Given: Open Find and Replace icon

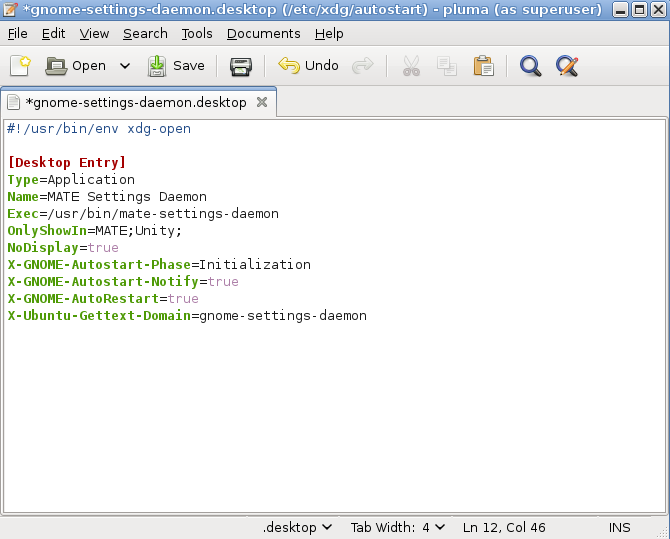Looking at the screenshot, I should 567,66.
